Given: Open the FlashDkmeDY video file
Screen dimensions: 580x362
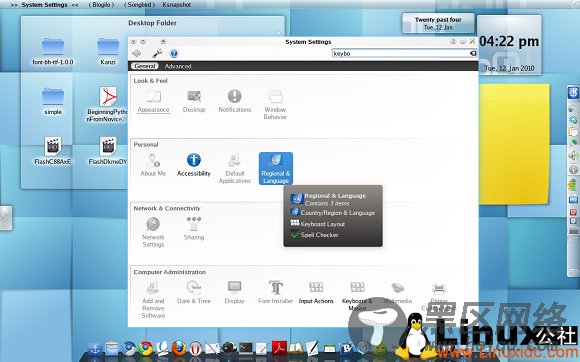Looking at the screenshot, I should click(x=108, y=150).
